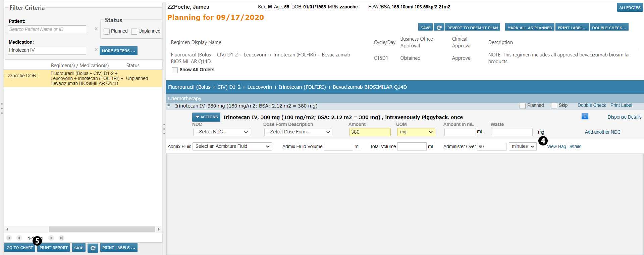Go to last page of patient list
This screenshot has width=644, height=255.
pos(61,238)
